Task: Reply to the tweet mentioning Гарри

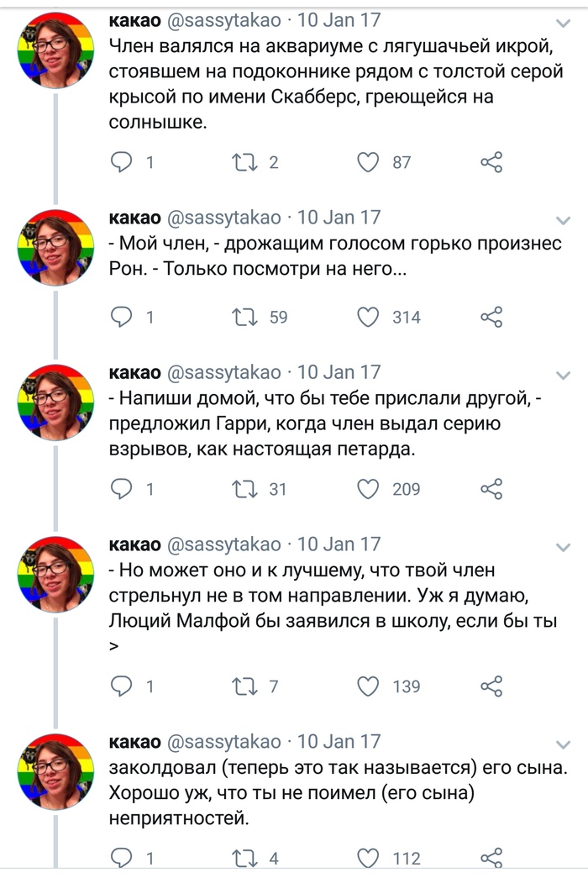Action: pyautogui.click(x=123, y=488)
